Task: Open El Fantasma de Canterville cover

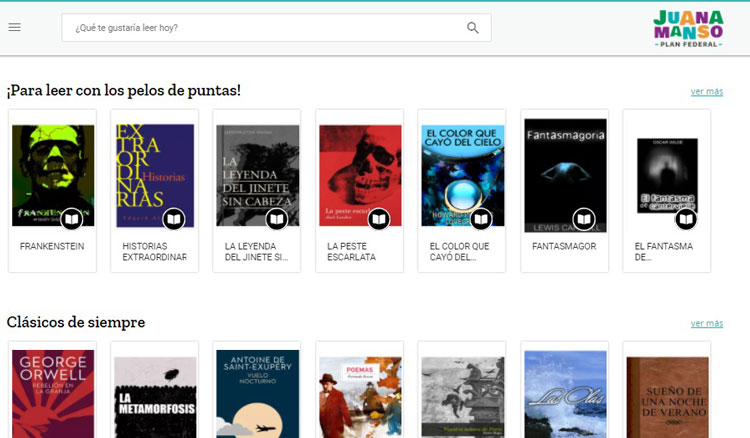Action: (x=667, y=175)
